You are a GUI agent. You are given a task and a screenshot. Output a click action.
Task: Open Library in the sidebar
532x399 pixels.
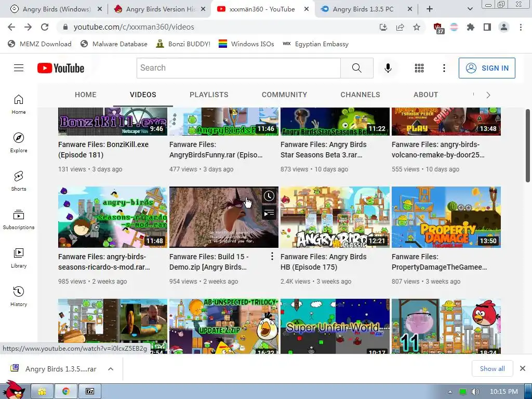tap(19, 258)
